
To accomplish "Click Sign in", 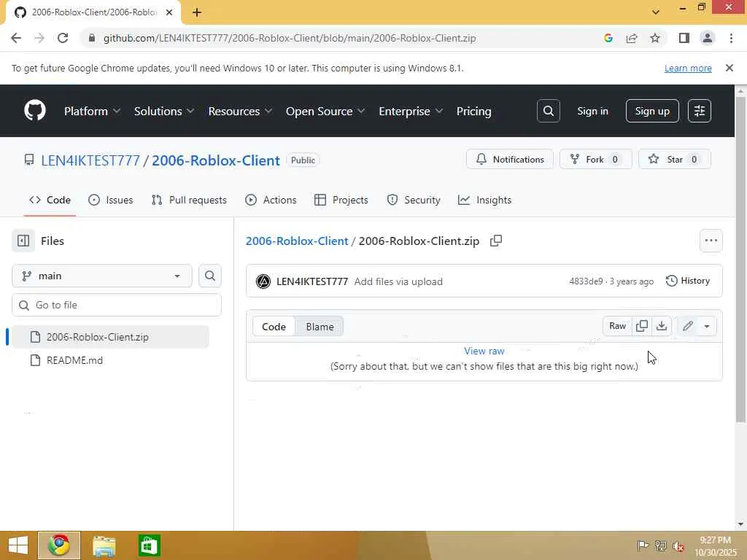I will (x=592, y=111).
